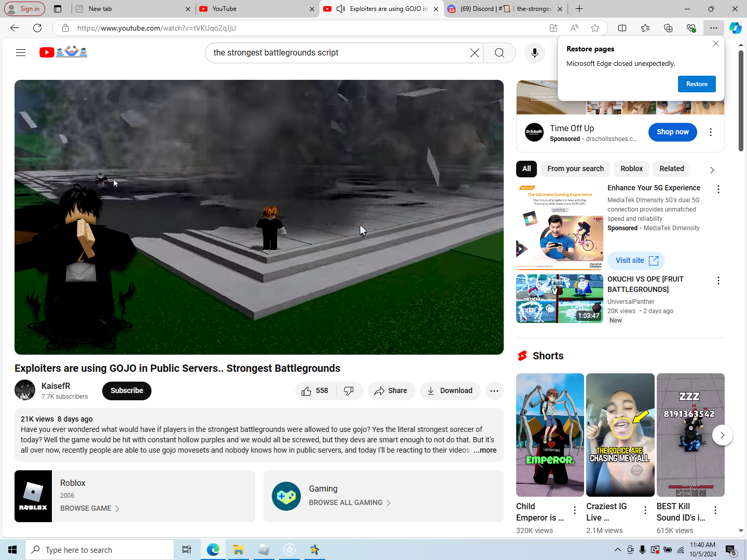
Task: Open the Child Emperor short
Action: click(550, 435)
